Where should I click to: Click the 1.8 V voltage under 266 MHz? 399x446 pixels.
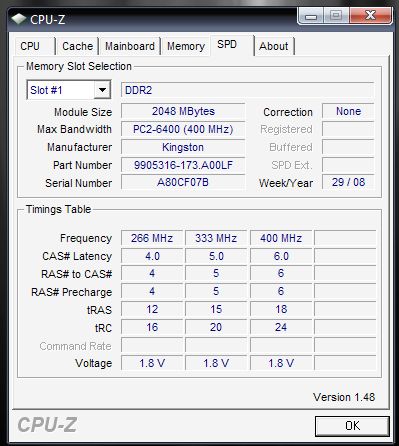pos(152,363)
